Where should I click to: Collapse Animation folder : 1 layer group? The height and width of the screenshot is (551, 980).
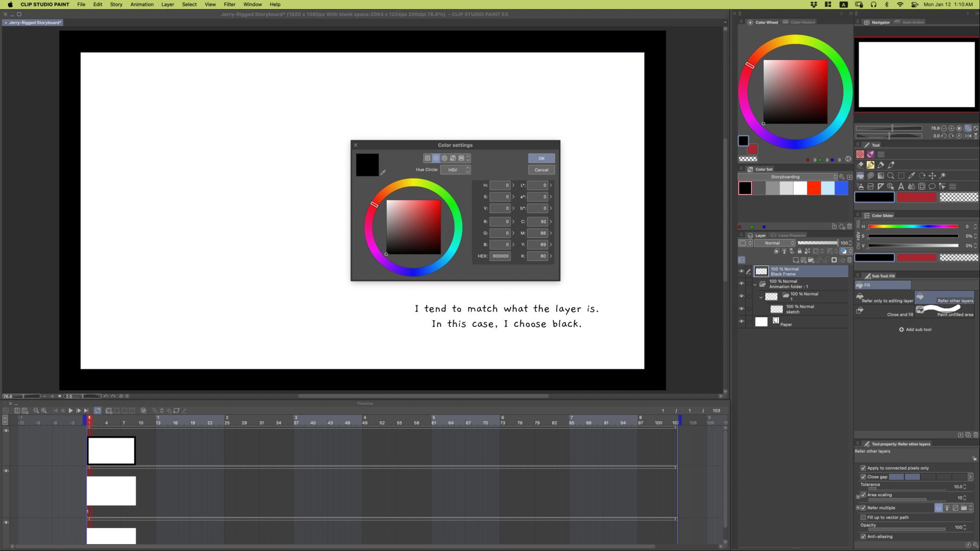755,284
